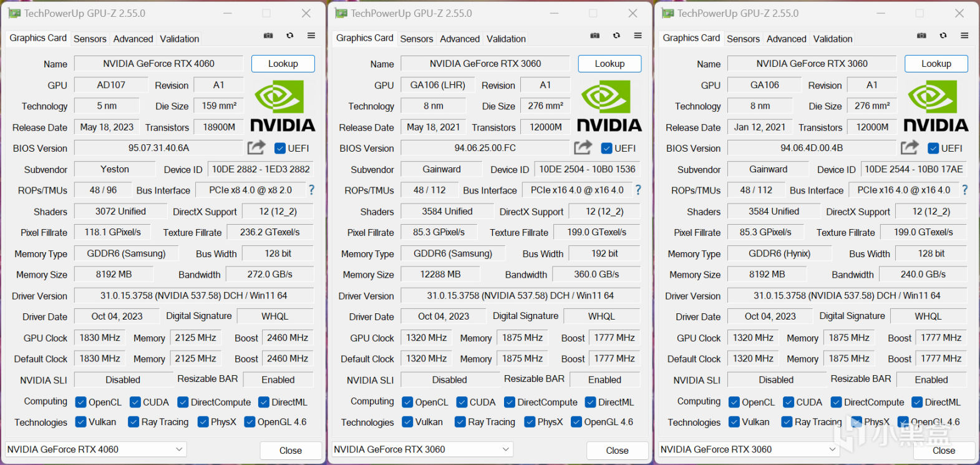Open Validation tab in Hynix RTX 3060 window

pos(833,39)
